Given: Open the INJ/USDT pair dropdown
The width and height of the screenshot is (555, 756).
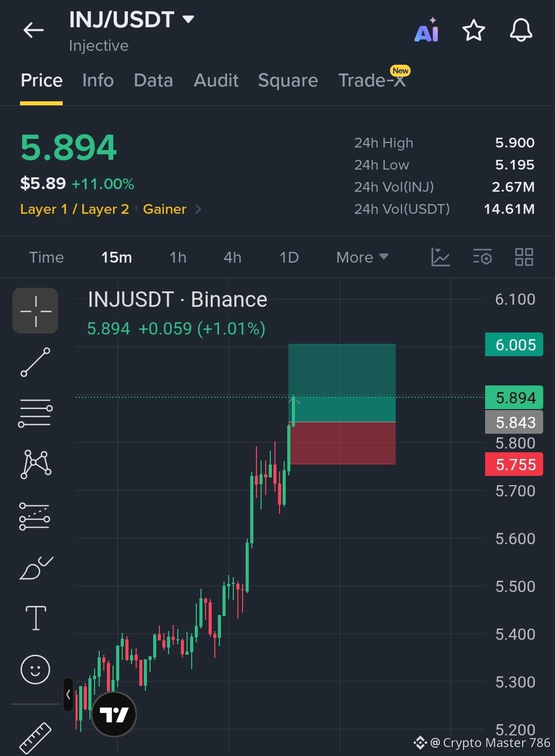Looking at the screenshot, I should (x=189, y=20).
